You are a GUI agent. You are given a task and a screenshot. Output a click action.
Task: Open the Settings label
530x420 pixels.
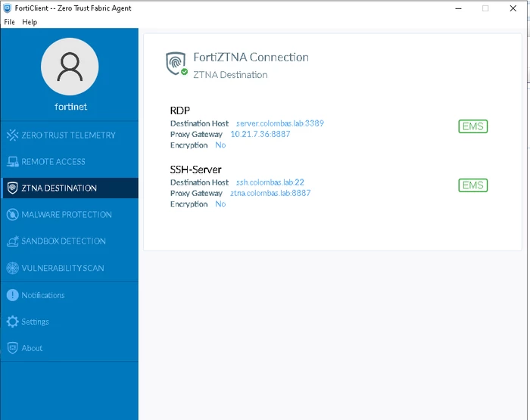(35, 322)
